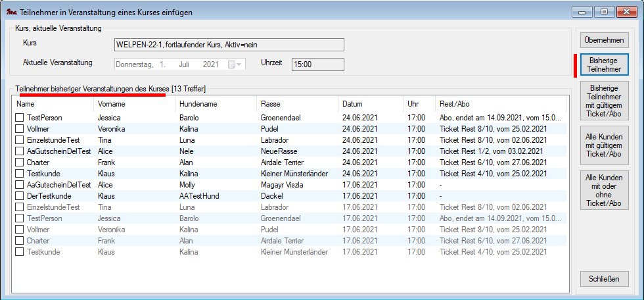Click the Bisherige Teilnehmer button
Image resolution: width=644 pixels, height=300 pixels.
tap(604, 64)
